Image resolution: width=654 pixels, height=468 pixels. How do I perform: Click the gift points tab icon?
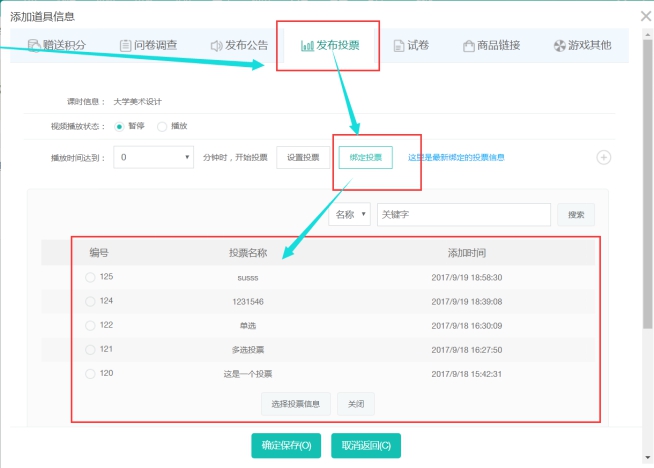34,45
